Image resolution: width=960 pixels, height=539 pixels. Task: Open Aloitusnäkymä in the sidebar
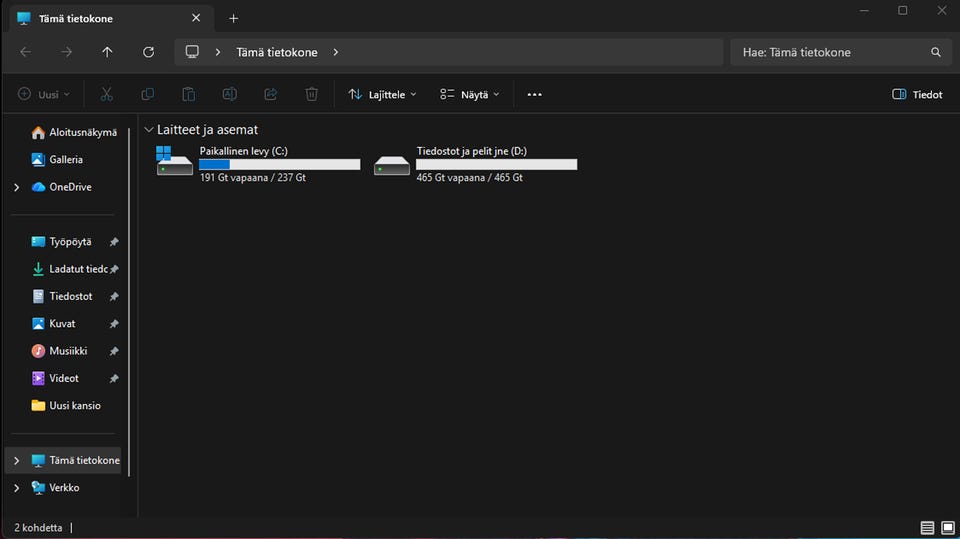(73, 132)
